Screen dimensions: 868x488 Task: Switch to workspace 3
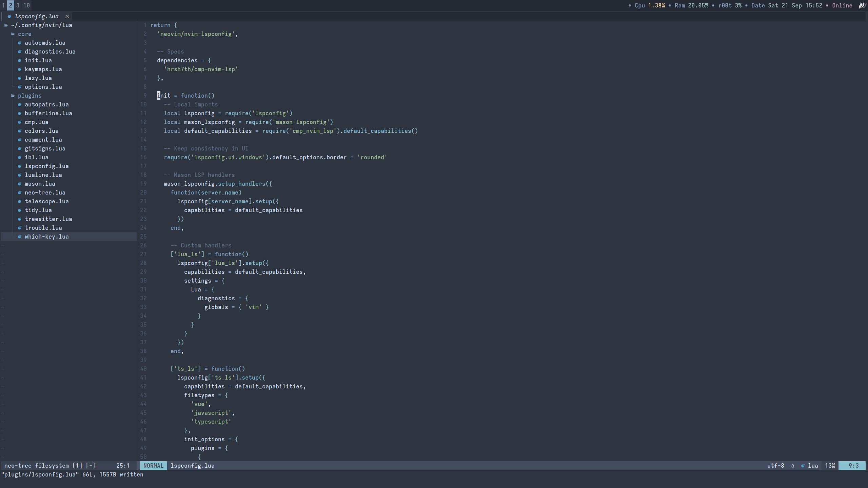[18, 5]
